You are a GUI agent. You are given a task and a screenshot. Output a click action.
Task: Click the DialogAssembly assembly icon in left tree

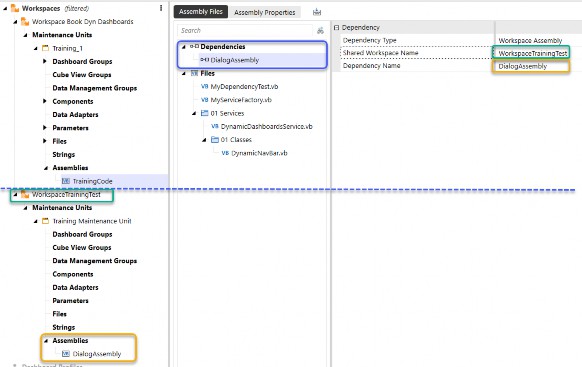point(66,354)
